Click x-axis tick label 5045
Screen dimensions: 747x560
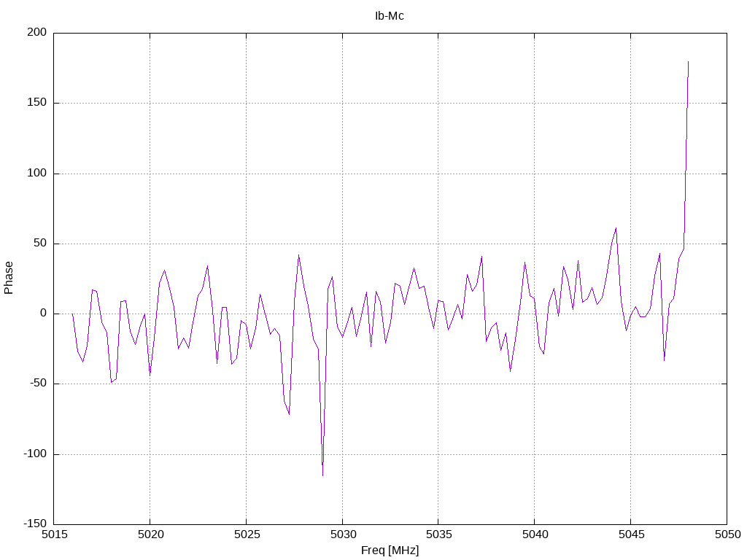(631, 534)
